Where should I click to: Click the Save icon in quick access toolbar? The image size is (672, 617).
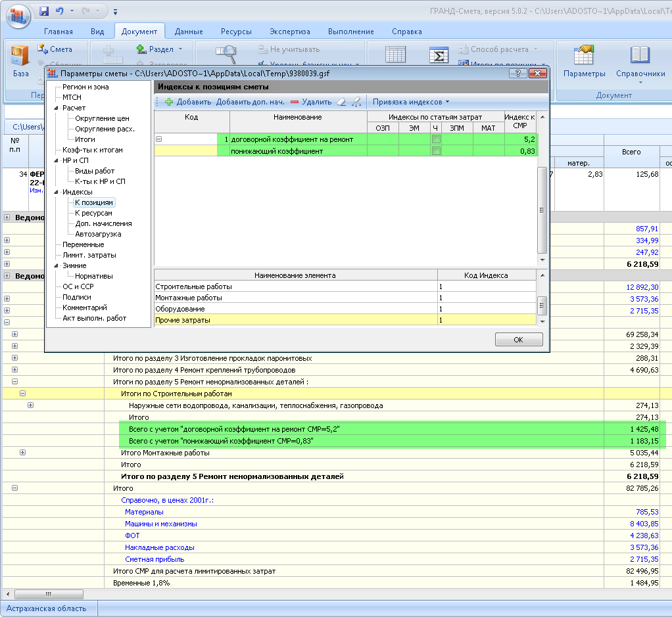[44, 11]
